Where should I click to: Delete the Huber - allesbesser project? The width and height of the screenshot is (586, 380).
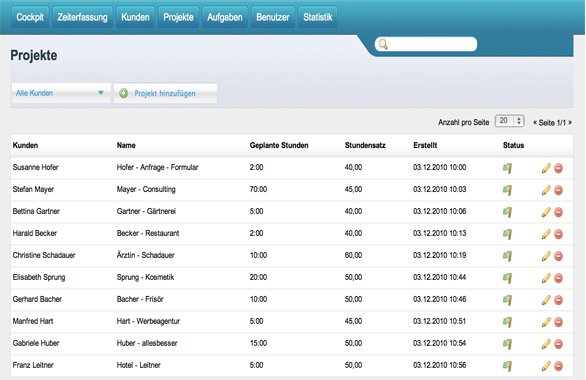558,344
